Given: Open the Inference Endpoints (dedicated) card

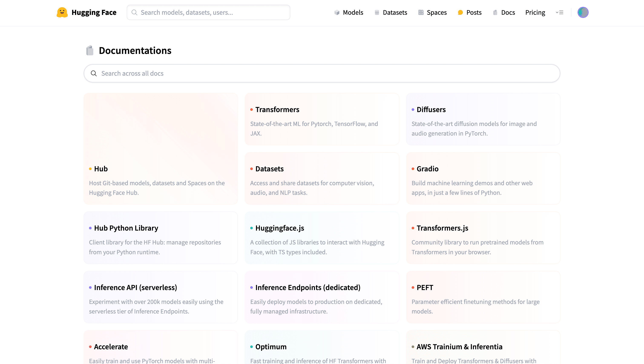Looking at the screenshot, I should [x=322, y=297].
